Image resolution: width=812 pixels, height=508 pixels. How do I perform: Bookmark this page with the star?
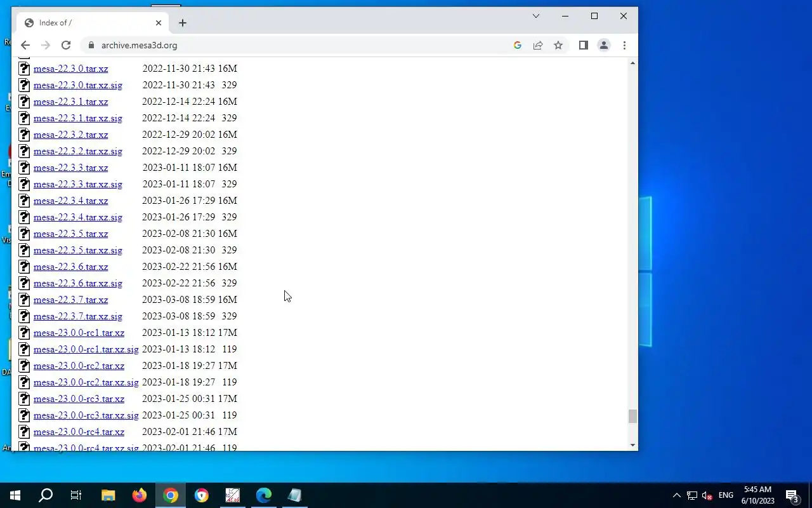click(558, 45)
